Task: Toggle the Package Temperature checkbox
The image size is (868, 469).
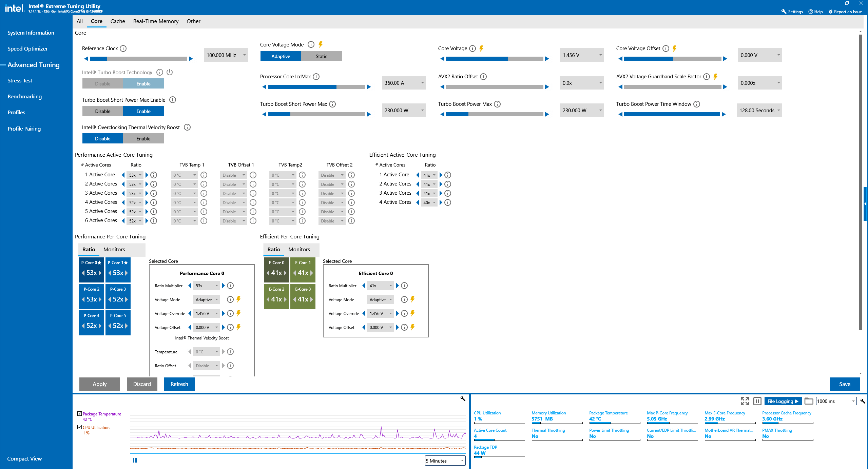Action: (x=80, y=414)
